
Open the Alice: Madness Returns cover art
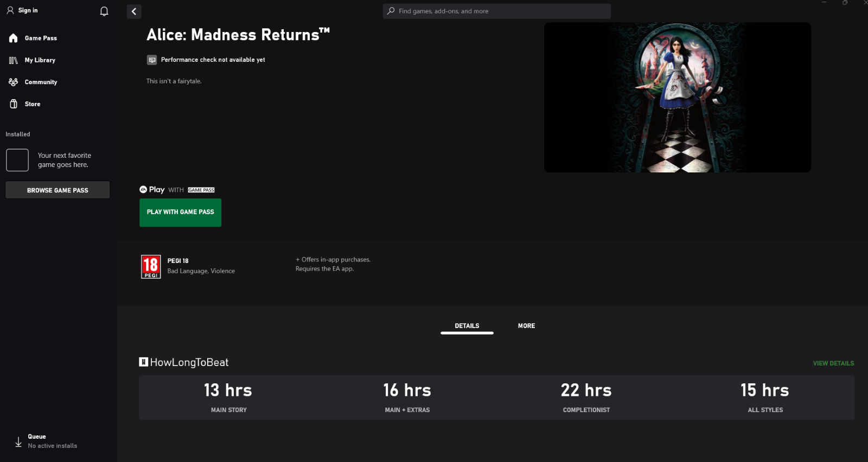(678, 98)
